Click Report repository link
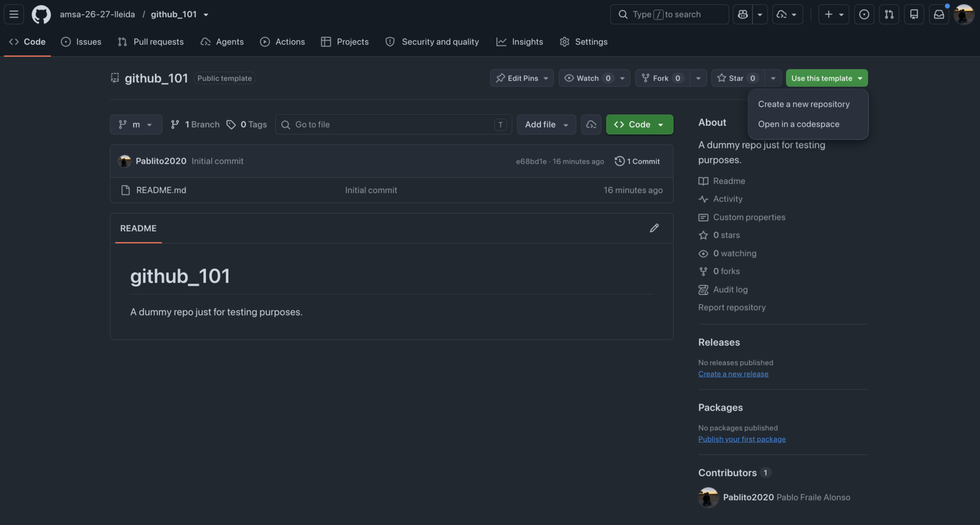The image size is (980, 525). (731, 307)
